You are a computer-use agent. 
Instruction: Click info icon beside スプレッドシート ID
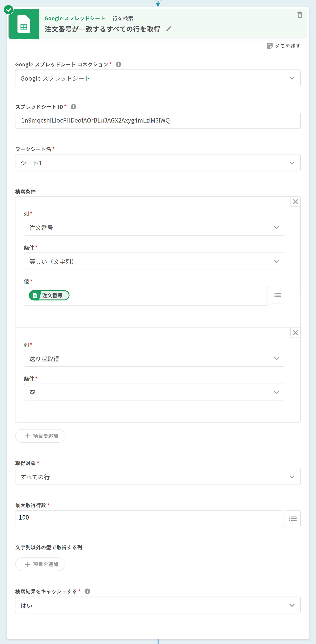coord(73,107)
